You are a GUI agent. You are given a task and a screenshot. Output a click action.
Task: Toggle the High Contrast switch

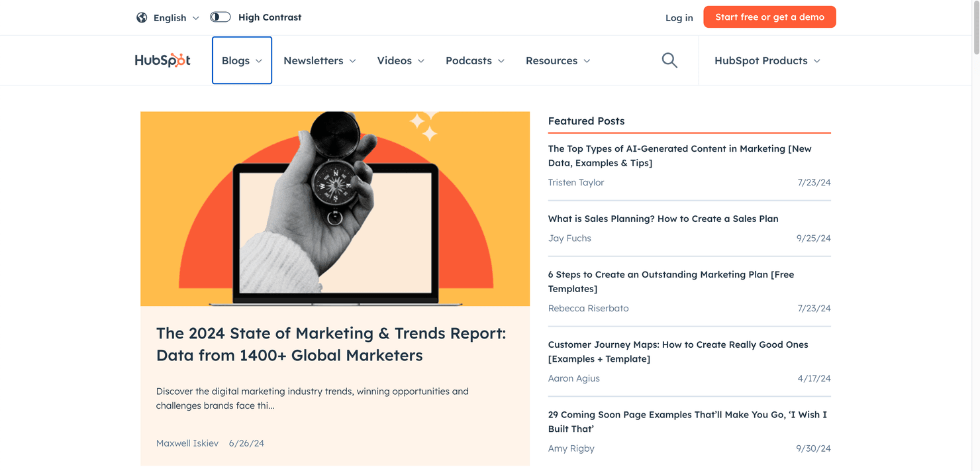tap(220, 17)
